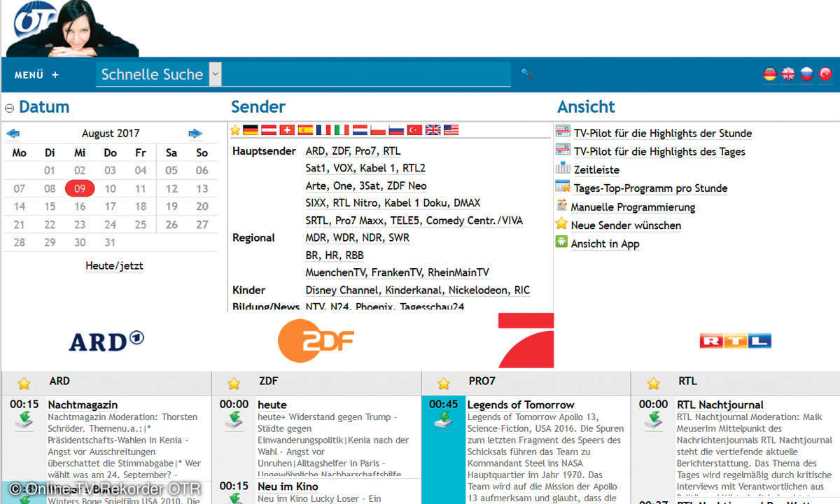Filter channels by USA flag in Sender
Screen dimensions: 840x504
coord(451,130)
